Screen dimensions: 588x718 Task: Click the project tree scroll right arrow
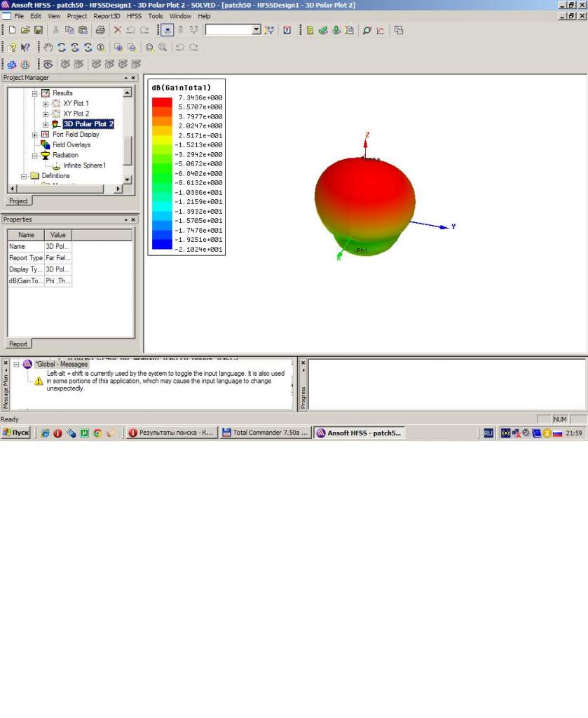coord(118,189)
